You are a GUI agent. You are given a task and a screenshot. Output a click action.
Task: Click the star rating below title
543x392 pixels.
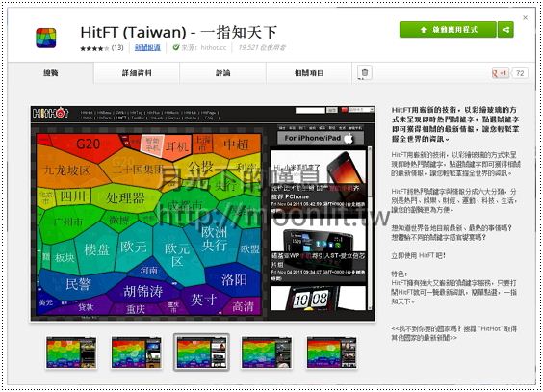[x=94, y=48]
